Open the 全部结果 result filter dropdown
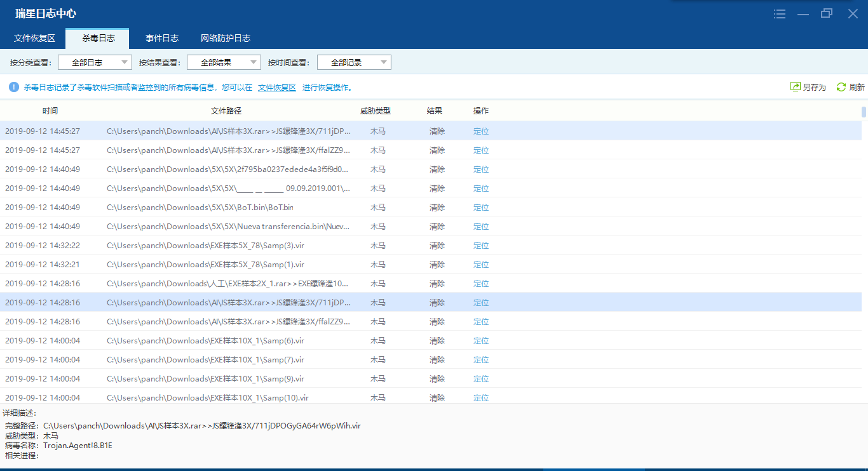Screen dimensions: 868x471 pyautogui.click(x=224, y=62)
